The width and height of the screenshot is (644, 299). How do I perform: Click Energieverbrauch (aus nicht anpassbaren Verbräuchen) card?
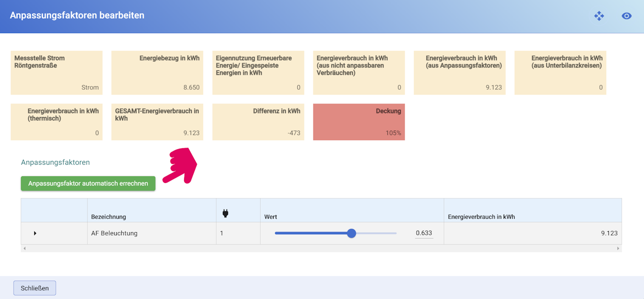click(359, 72)
